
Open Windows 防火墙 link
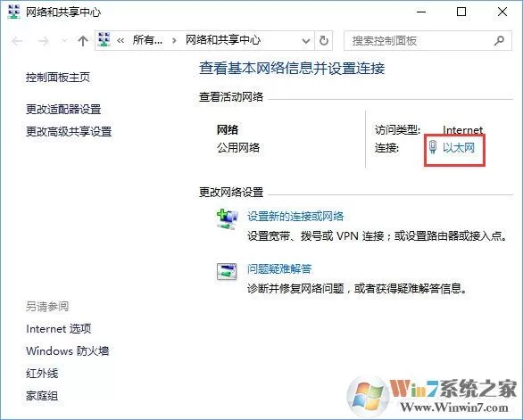tap(67, 350)
